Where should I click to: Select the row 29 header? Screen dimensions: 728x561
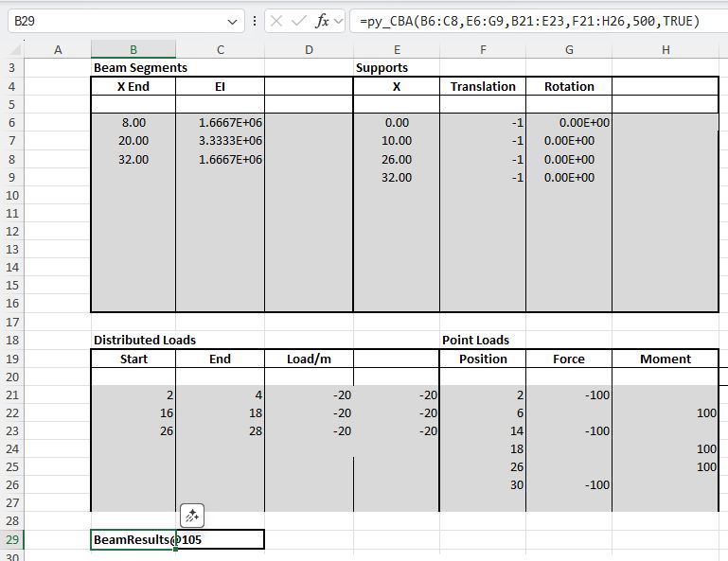click(x=11, y=539)
